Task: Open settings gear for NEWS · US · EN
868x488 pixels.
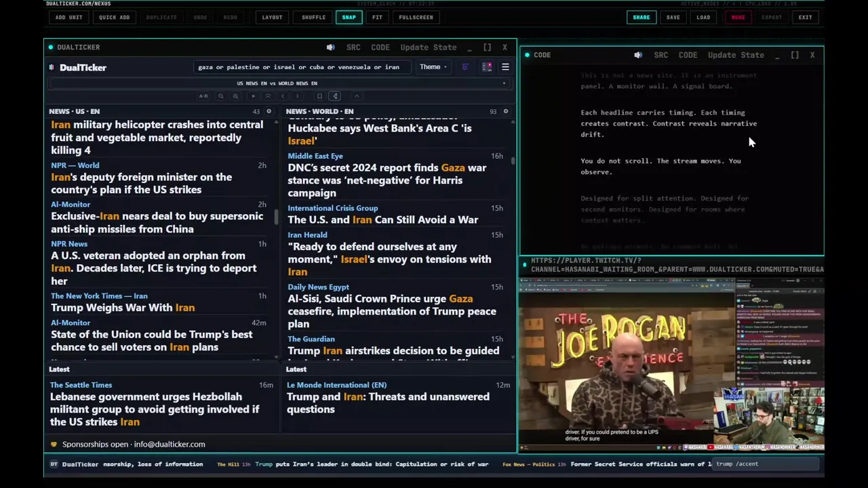Action: point(269,111)
